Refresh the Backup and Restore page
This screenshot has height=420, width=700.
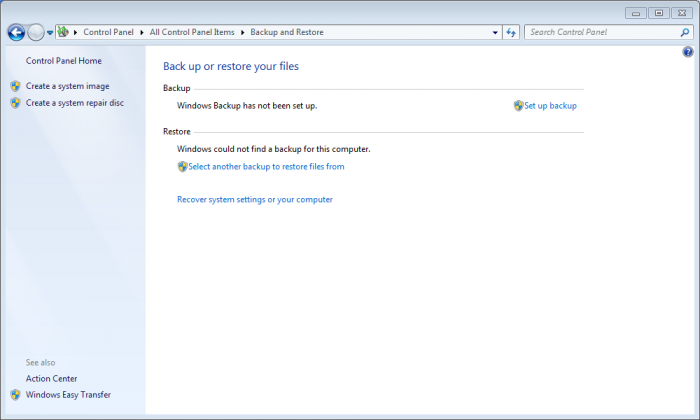[x=511, y=32]
